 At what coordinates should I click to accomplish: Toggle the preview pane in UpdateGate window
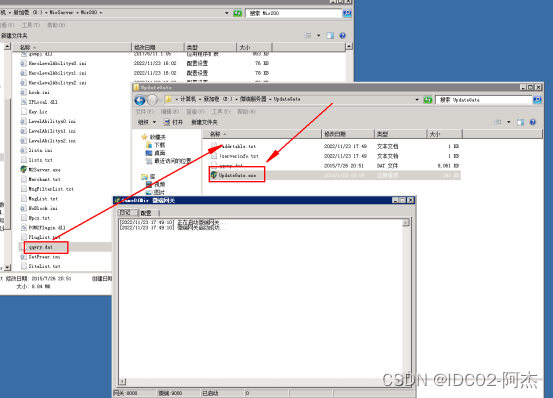pyautogui.click(x=520, y=122)
